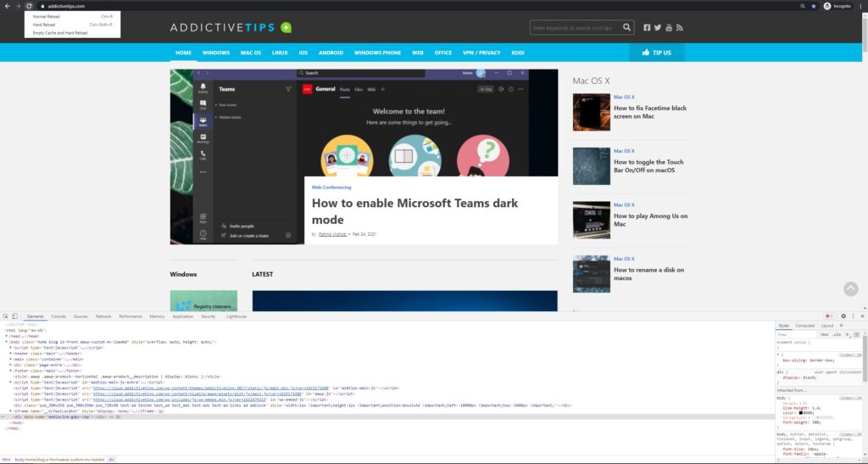Toggle the :hov element state button
The height and width of the screenshot is (464, 868).
(825, 334)
